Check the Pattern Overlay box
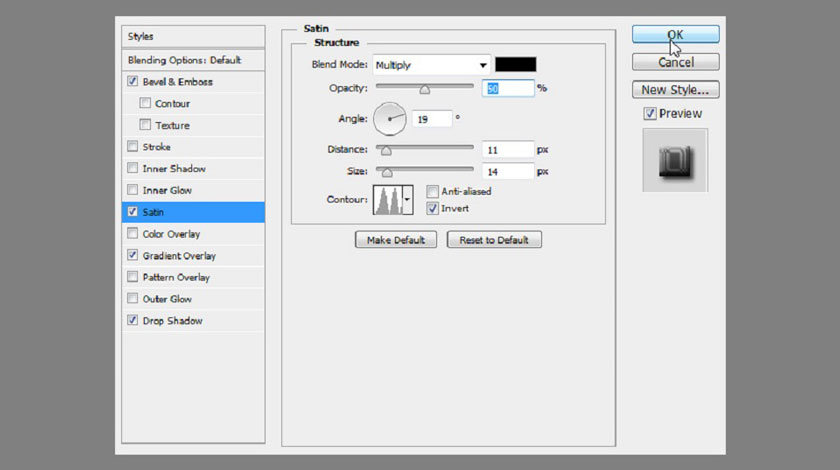This screenshot has height=470, width=840. click(x=132, y=277)
